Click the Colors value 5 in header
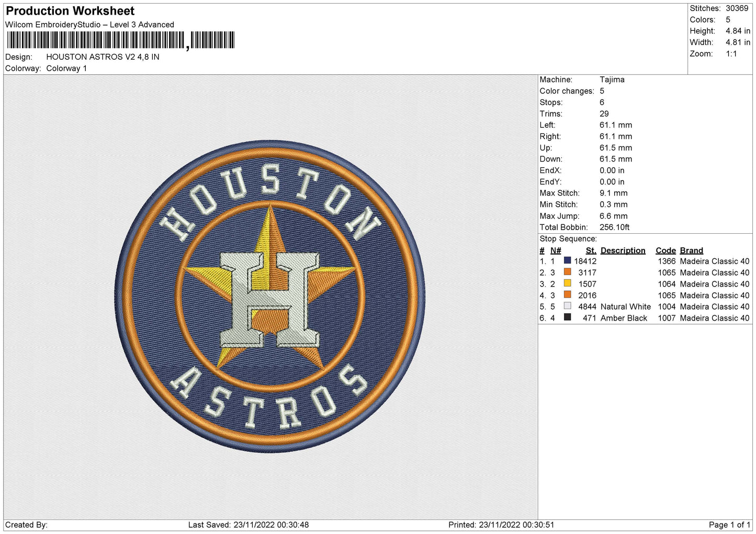Image resolution: width=756 pixels, height=534 pixels. click(x=728, y=20)
